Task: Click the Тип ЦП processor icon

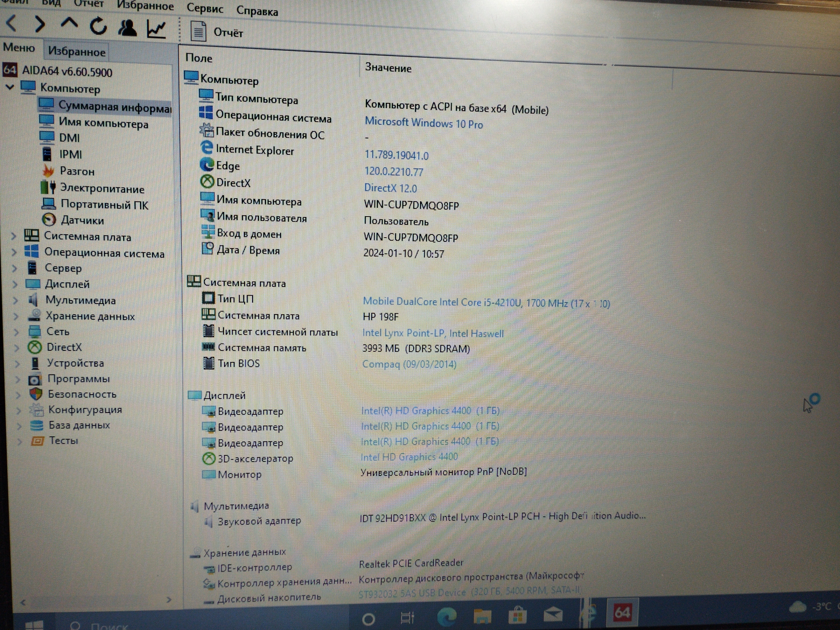Action: pyautogui.click(x=208, y=298)
